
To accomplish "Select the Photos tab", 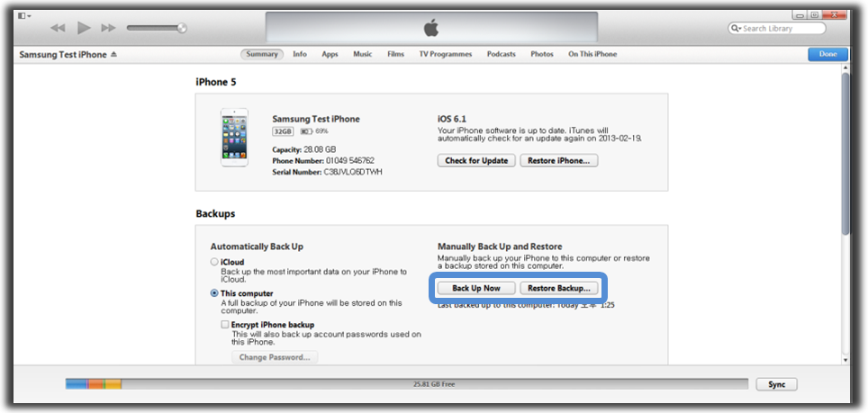I will (542, 54).
